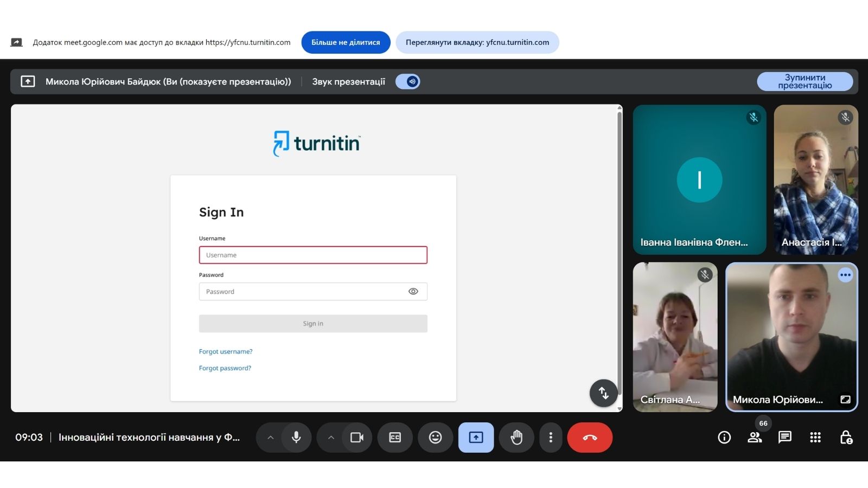Raise hand with the hand button
Screen dimensions: 868x488
coord(516,438)
